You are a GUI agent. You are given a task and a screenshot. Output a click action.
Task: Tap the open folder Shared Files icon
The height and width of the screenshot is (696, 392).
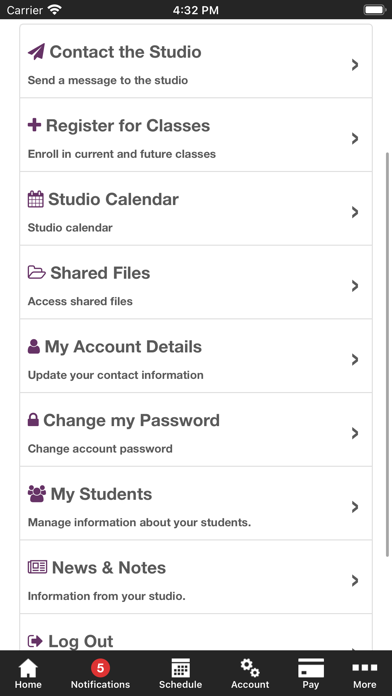[x=36, y=272]
